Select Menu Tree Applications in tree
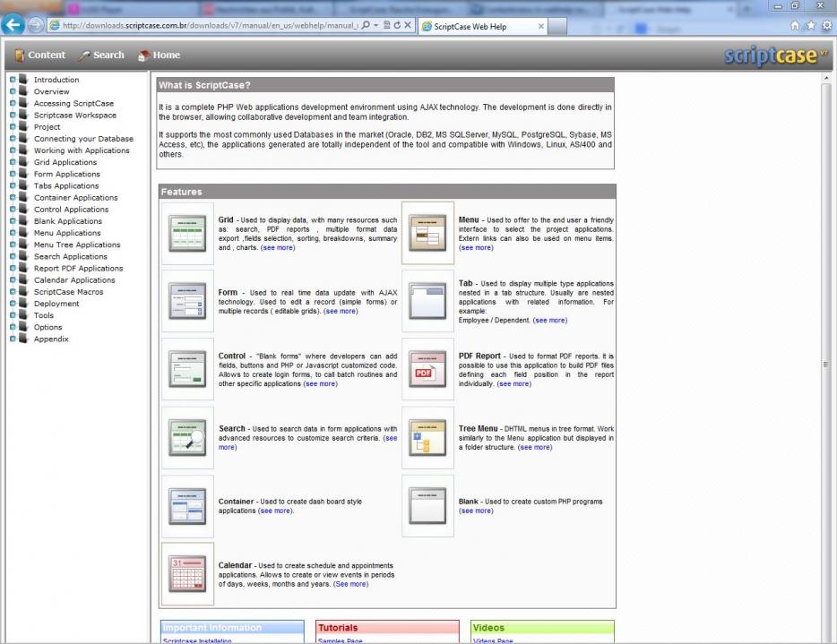 [x=77, y=245]
